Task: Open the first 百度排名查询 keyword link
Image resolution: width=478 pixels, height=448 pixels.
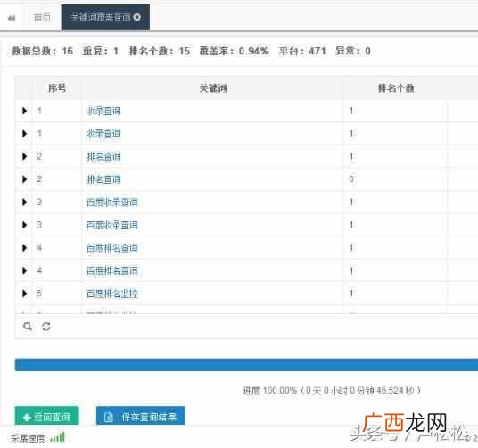Action: [111, 248]
